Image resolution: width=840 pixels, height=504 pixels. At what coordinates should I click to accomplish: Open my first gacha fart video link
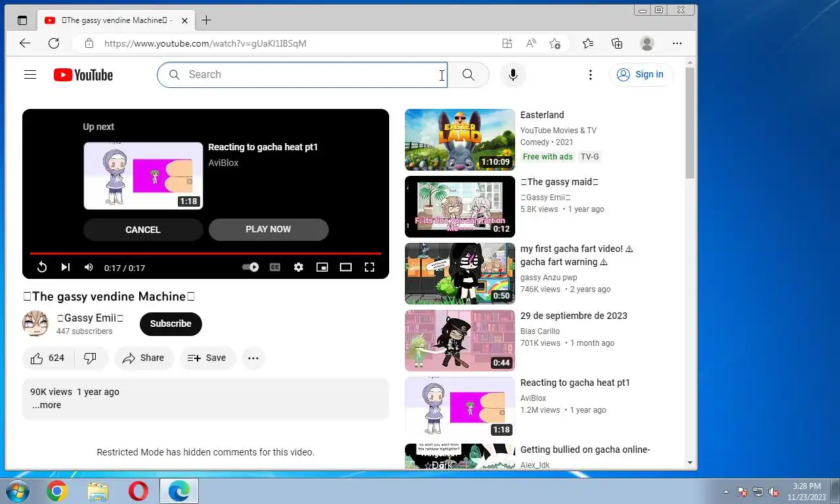click(577, 255)
